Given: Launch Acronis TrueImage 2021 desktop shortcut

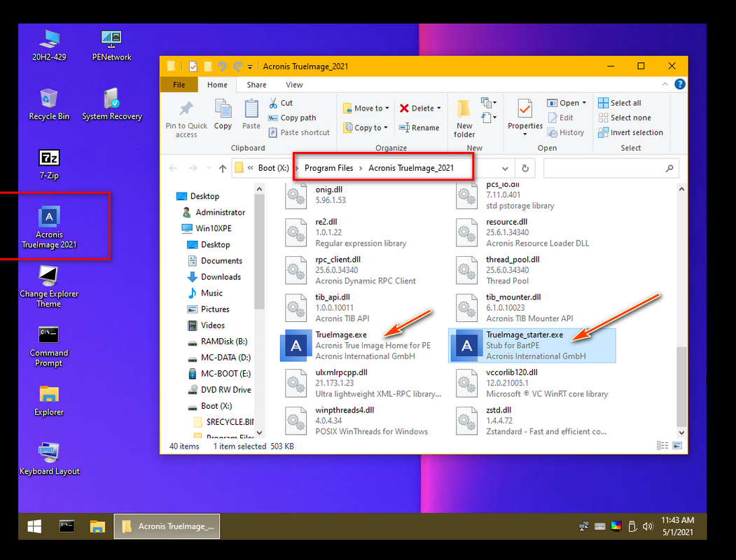Looking at the screenshot, I should (x=49, y=227).
